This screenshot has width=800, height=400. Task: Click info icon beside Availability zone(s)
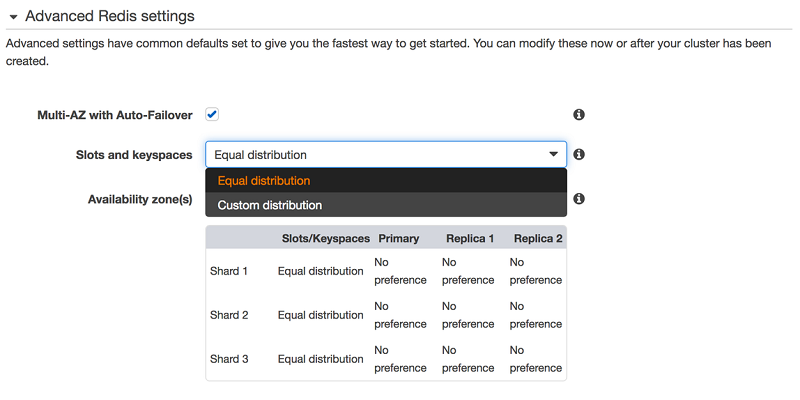coord(579,199)
